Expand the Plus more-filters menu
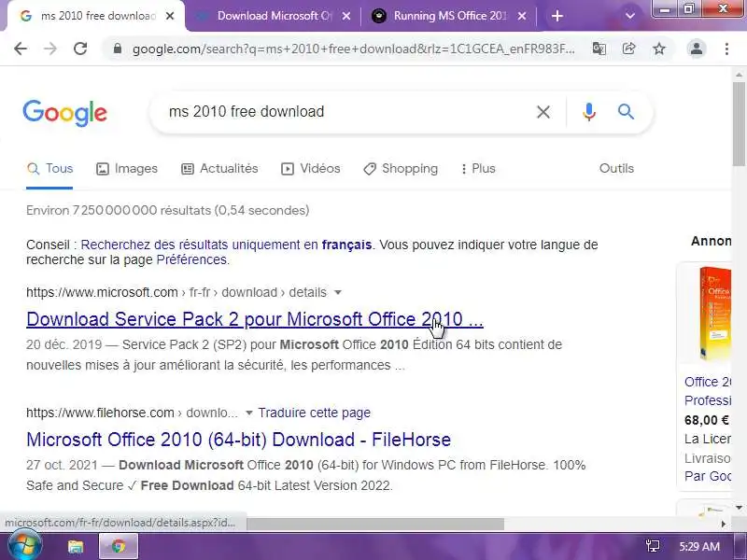The width and height of the screenshot is (747, 560). click(x=478, y=169)
